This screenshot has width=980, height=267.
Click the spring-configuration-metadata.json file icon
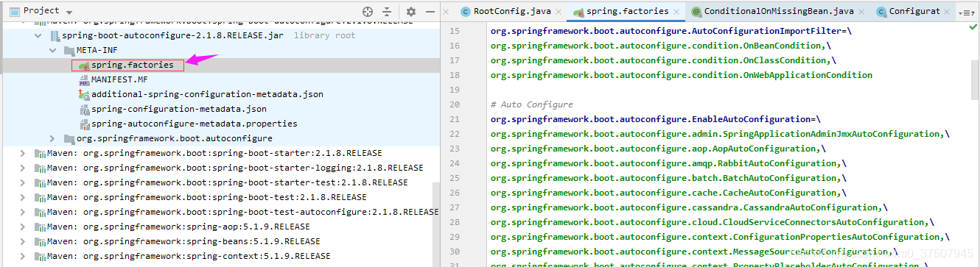point(84,109)
